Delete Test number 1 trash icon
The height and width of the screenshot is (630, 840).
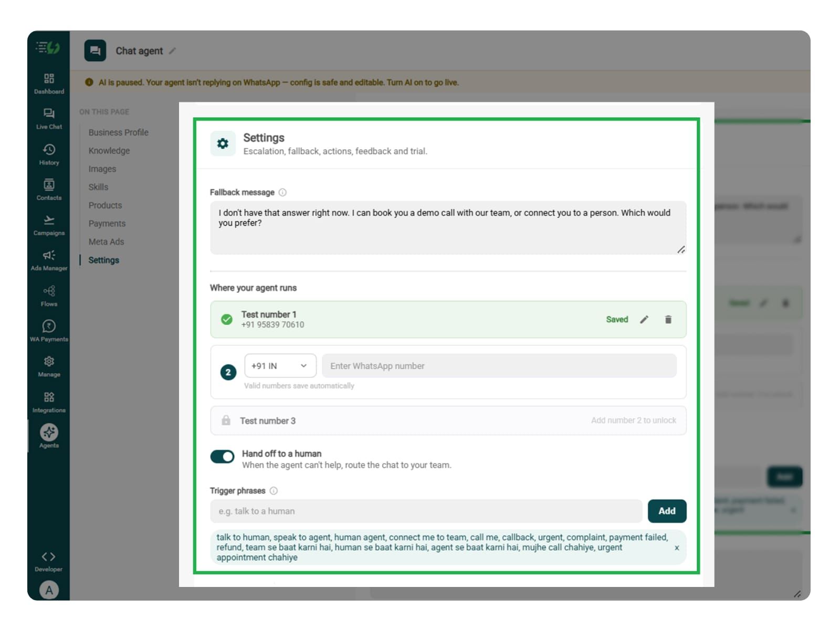point(668,319)
